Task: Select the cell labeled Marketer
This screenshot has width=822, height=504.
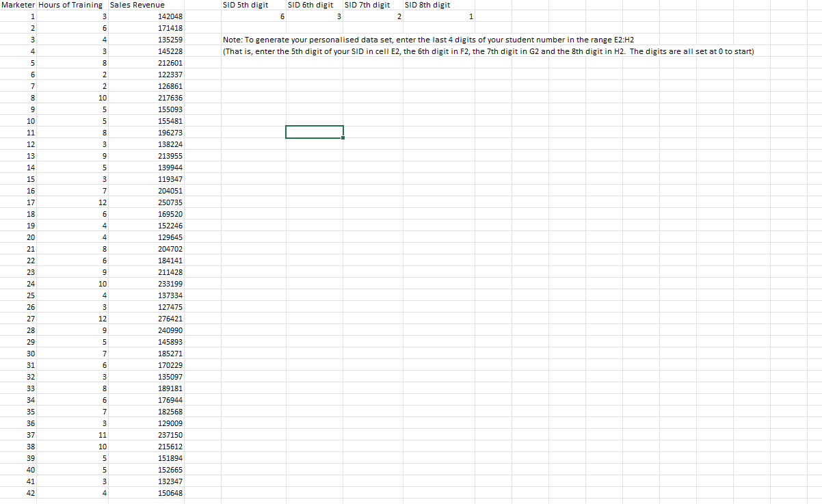Action: [16, 5]
